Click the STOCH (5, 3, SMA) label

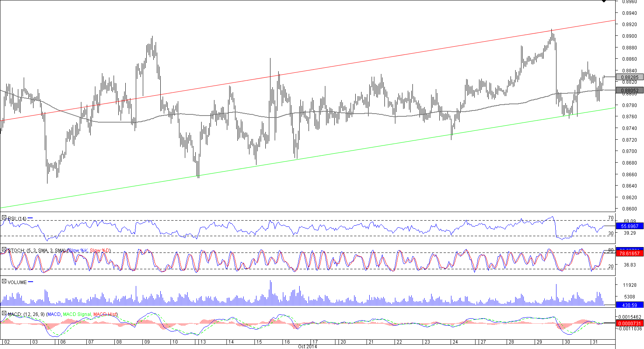click(37, 251)
